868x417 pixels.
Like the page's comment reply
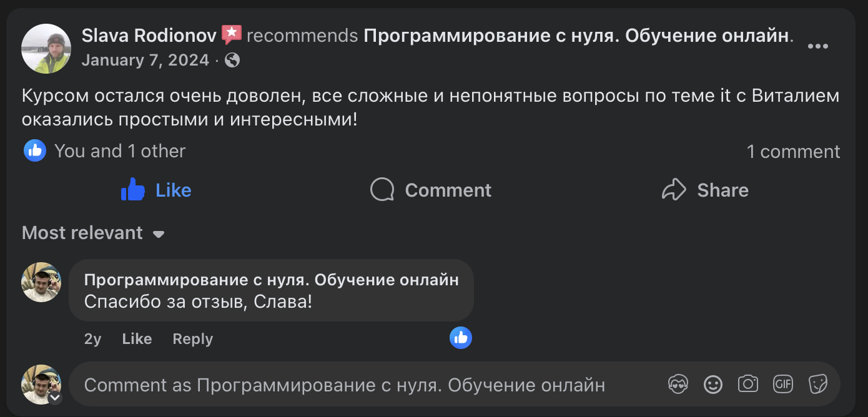pos(136,338)
